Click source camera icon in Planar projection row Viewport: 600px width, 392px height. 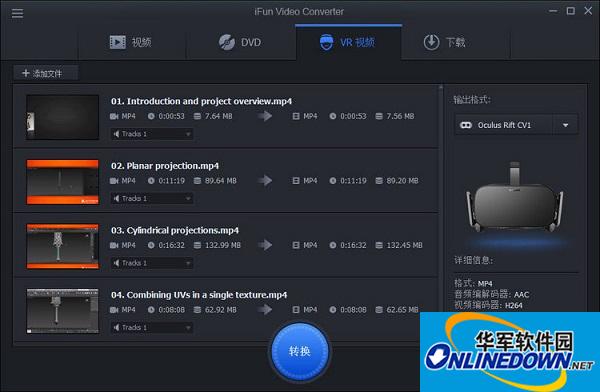[x=114, y=181]
